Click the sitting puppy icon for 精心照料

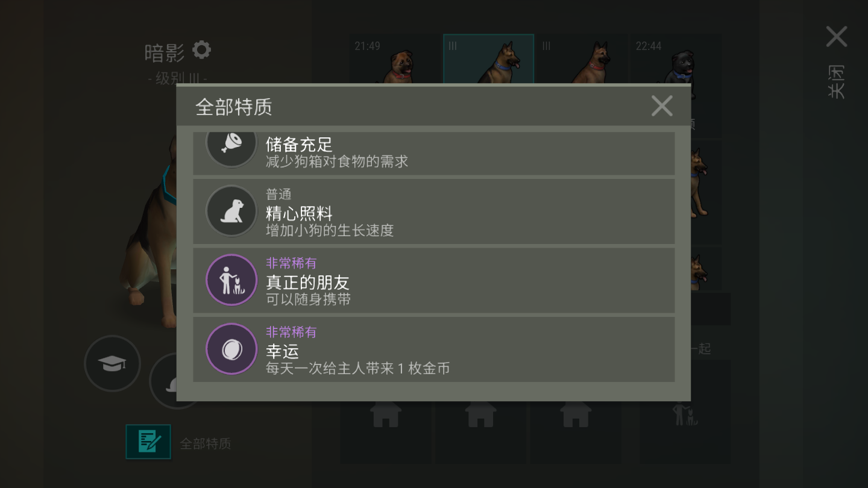(x=231, y=211)
